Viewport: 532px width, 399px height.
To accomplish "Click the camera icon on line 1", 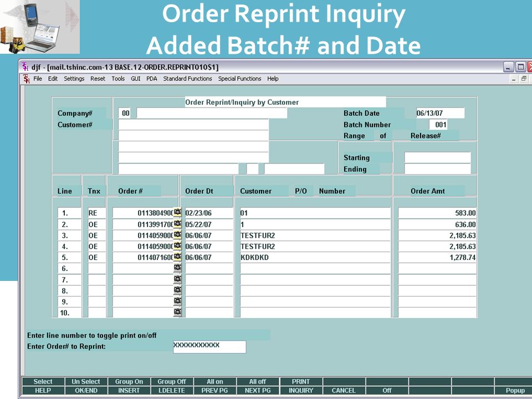I will (x=177, y=212).
